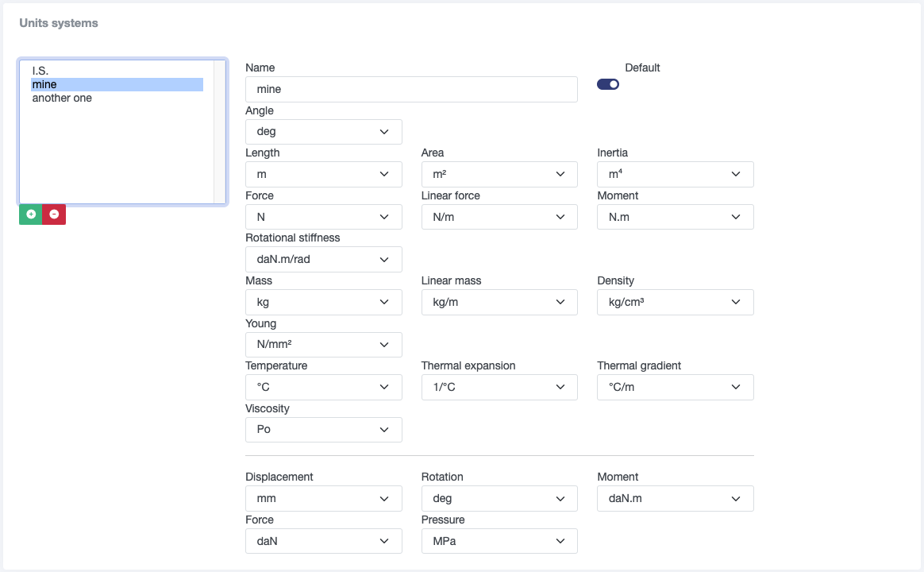This screenshot has height=572, width=924.
Task: Expand the Viscosity unit dropdown
Action: coord(323,430)
